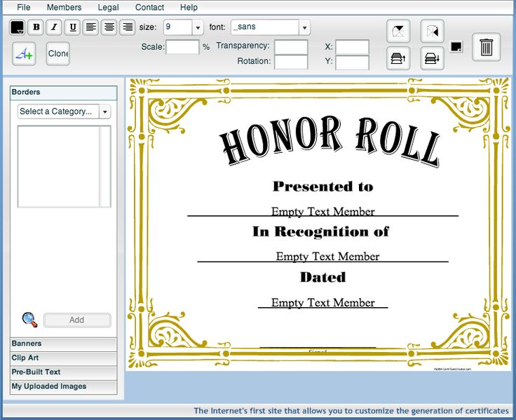Center align the text
The width and height of the screenshot is (516, 420).
(109, 27)
